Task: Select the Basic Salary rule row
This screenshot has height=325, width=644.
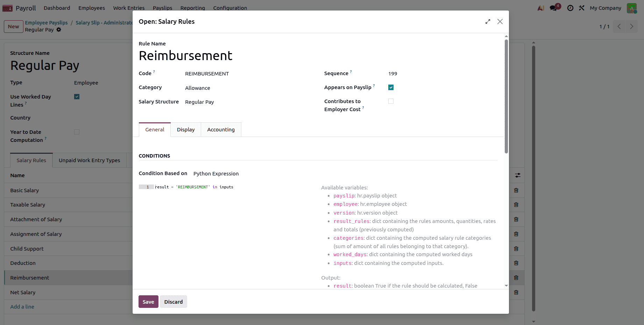Action: pyautogui.click(x=68, y=190)
